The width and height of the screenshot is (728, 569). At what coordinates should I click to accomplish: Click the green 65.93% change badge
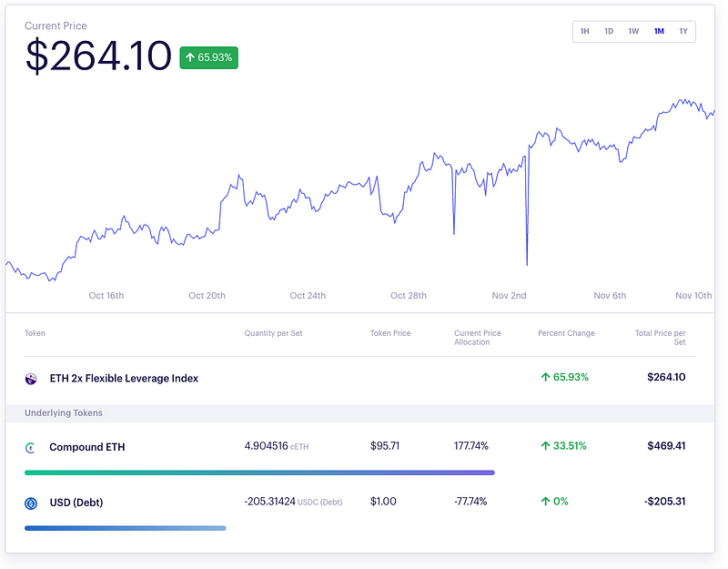pos(208,58)
